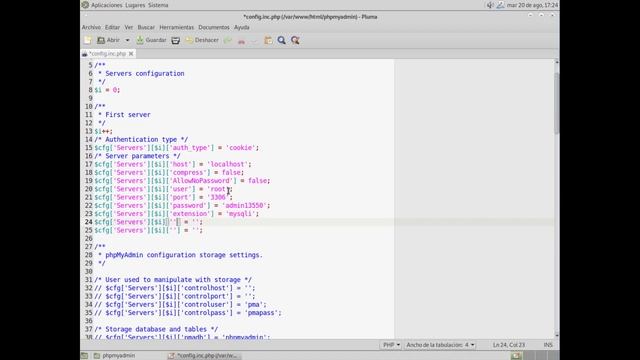This screenshot has height=360, width=640.
Task: Open find with magnifier icon
Action: [282, 40]
